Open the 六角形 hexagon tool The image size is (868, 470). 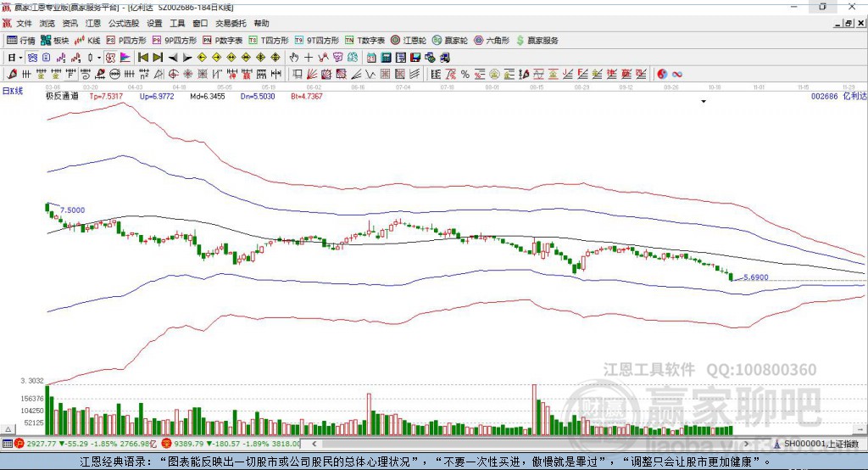(x=492, y=41)
